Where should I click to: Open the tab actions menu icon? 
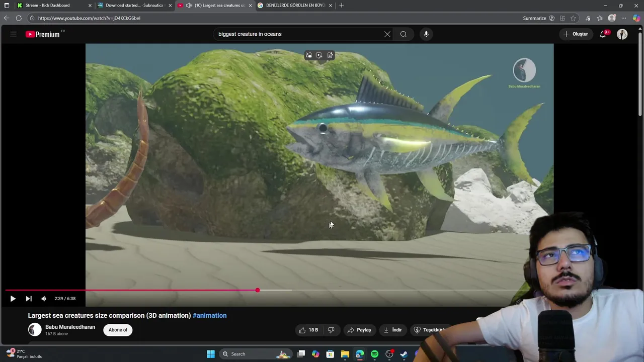[x=7, y=5]
